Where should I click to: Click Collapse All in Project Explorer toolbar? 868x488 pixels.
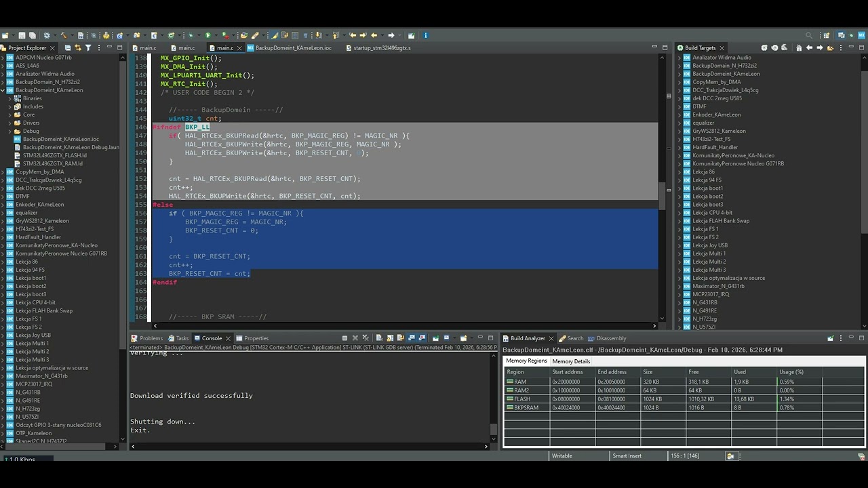pyautogui.click(x=68, y=47)
